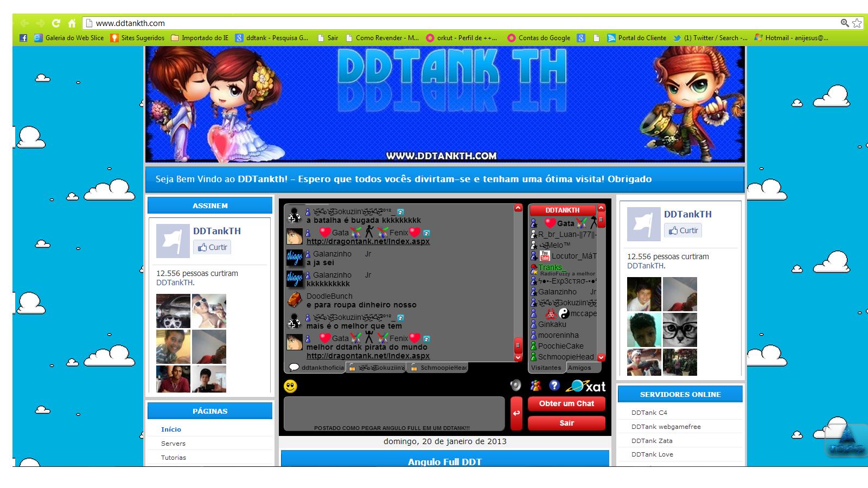Open the SchmoopieHead private chat tab
The height and width of the screenshot is (488, 868).
click(x=437, y=368)
